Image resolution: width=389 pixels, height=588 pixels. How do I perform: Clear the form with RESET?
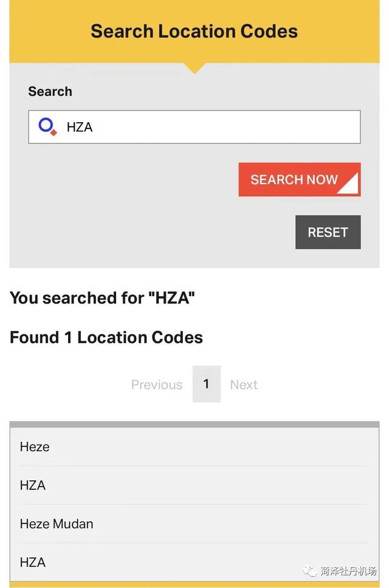pyautogui.click(x=328, y=232)
